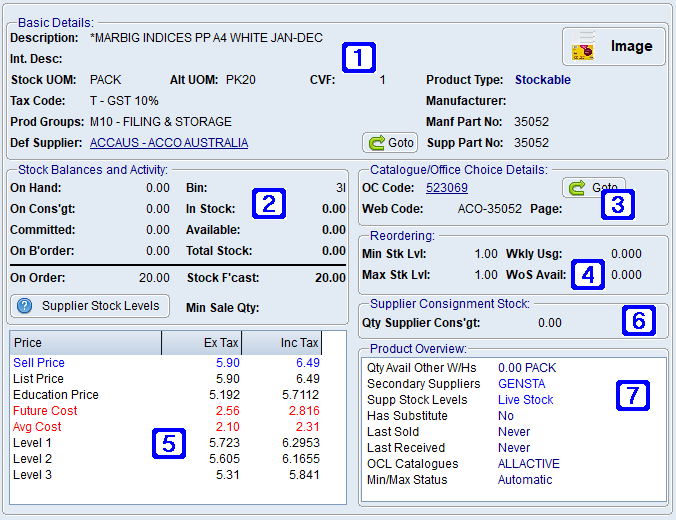This screenshot has width=676, height=520.
Task: Click the product picture icon on Image button
Action: click(x=583, y=46)
